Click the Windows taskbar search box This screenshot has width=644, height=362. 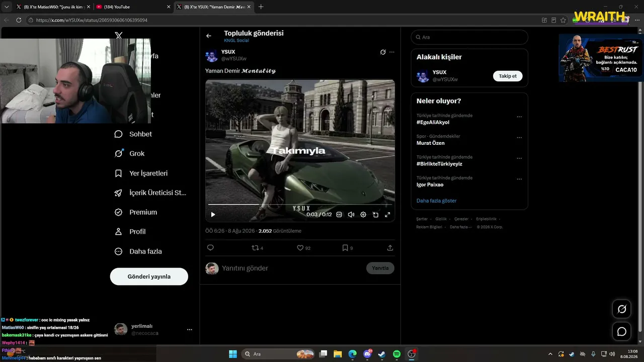[278, 354]
